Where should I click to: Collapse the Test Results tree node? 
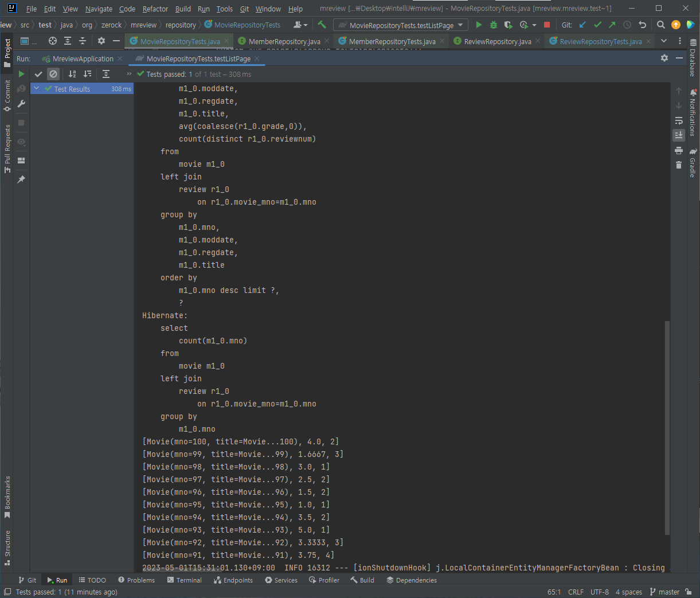(x=37, y=89)
